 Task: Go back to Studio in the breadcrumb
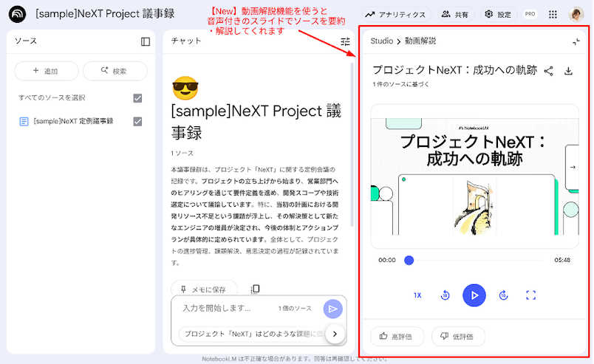[x=381, y=41]
